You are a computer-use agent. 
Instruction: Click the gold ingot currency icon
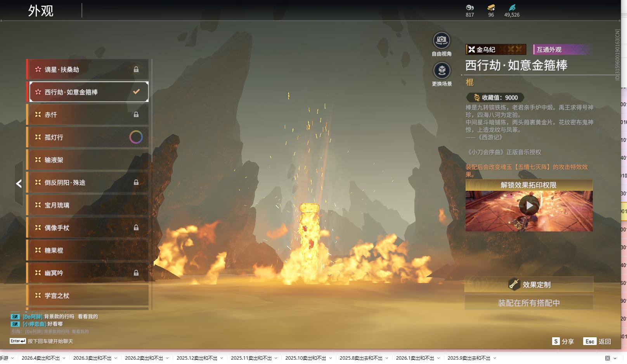pos(491,7)
